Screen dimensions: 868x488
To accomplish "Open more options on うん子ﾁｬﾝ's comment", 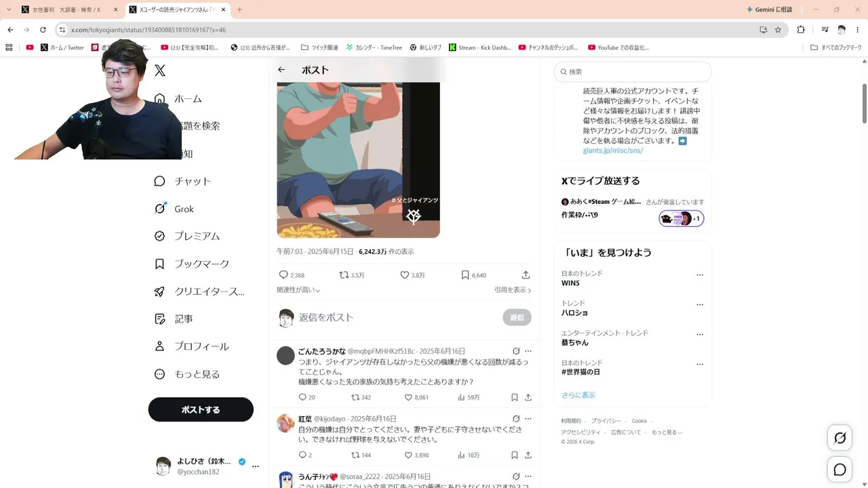I will point(528,476).
